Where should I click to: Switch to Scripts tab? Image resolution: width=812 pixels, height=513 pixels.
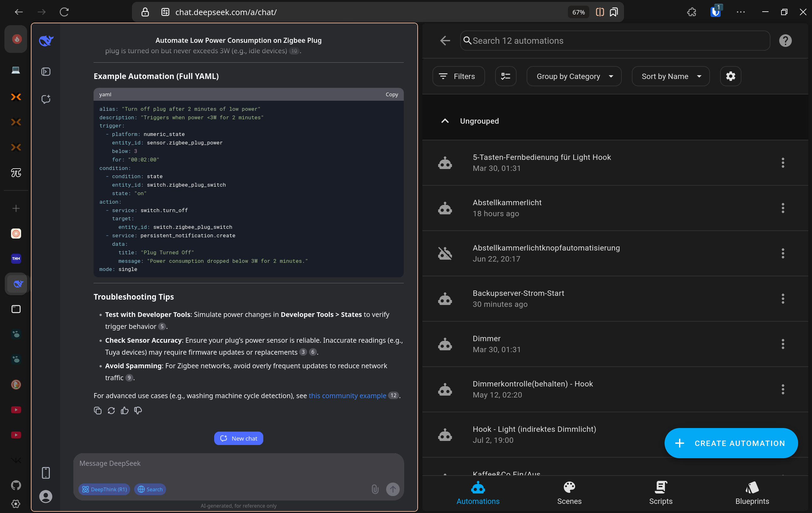click(660, 493)
